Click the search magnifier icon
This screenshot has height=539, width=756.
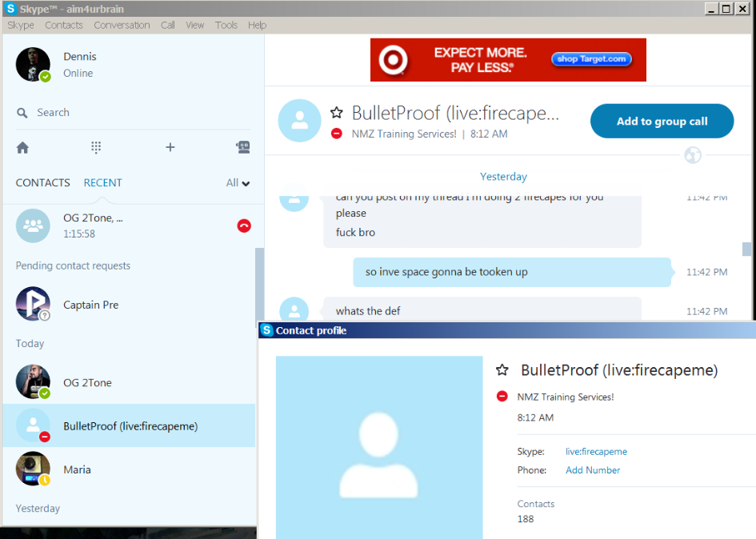tap(22, 113)
